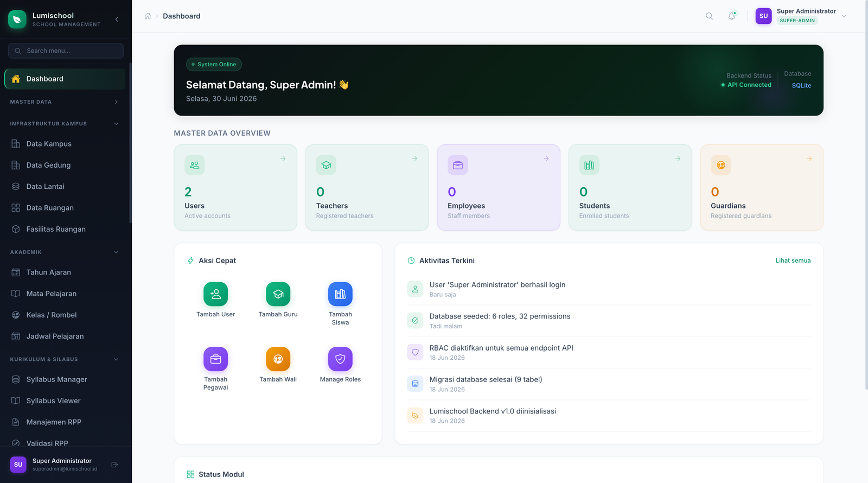Collapse the sidebar with the chevron button
Viewport: 868px width, 483px height.
coord(117,20)
